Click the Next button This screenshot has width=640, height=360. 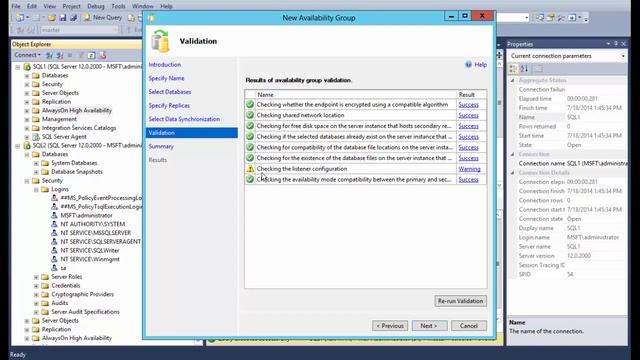coord(429,326)
